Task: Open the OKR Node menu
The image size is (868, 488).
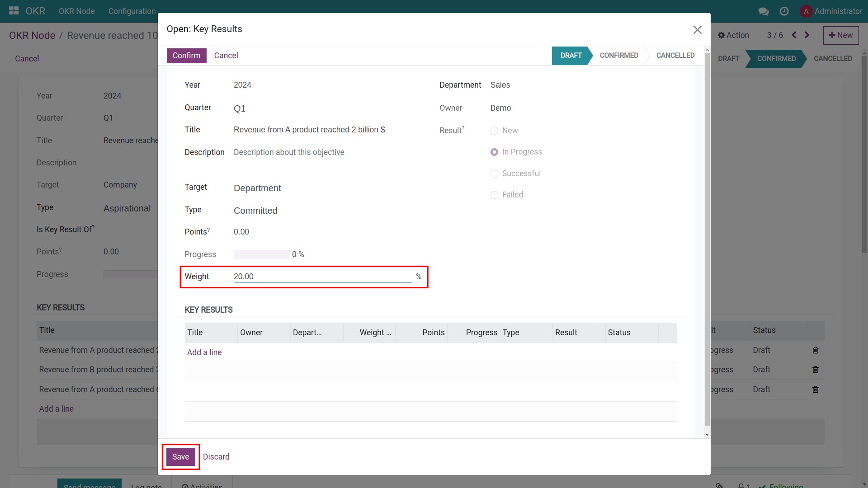Action: click(x=76, y=11)
